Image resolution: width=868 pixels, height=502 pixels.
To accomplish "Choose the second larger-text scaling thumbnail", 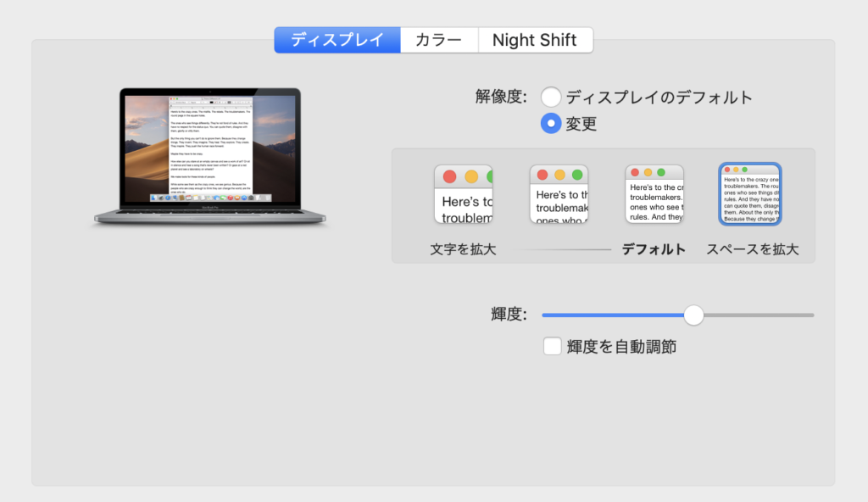I will tap(559, 194).
